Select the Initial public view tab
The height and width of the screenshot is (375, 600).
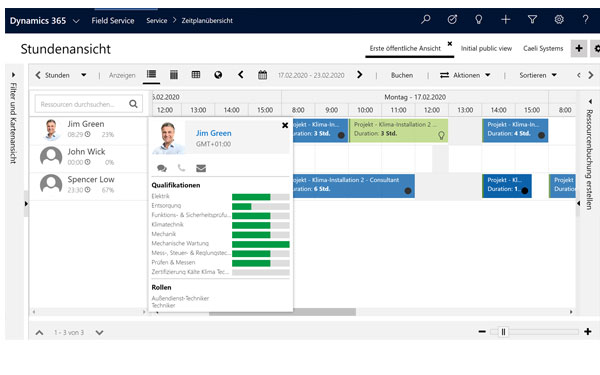click(x=486, y=49)
